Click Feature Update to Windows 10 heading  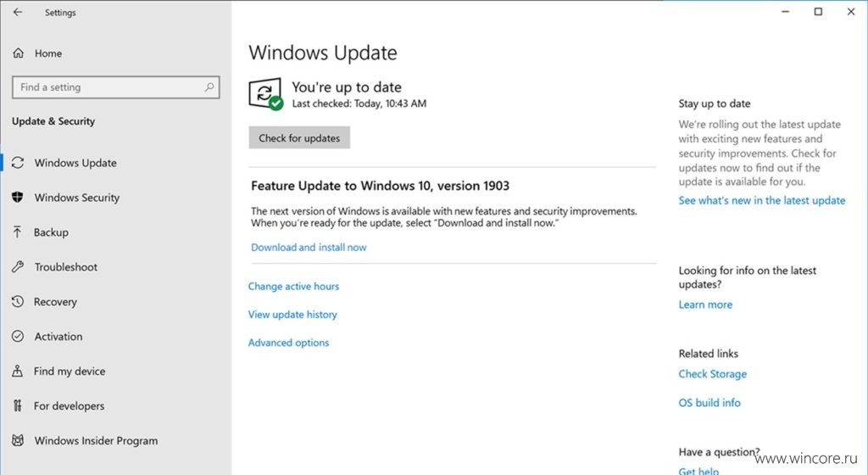tap(380, 186)
